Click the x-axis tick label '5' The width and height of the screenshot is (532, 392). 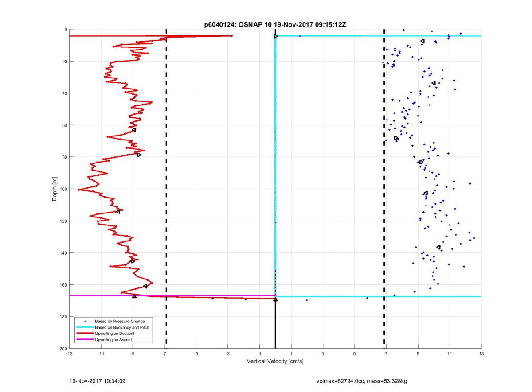click(x=354, y=354)
